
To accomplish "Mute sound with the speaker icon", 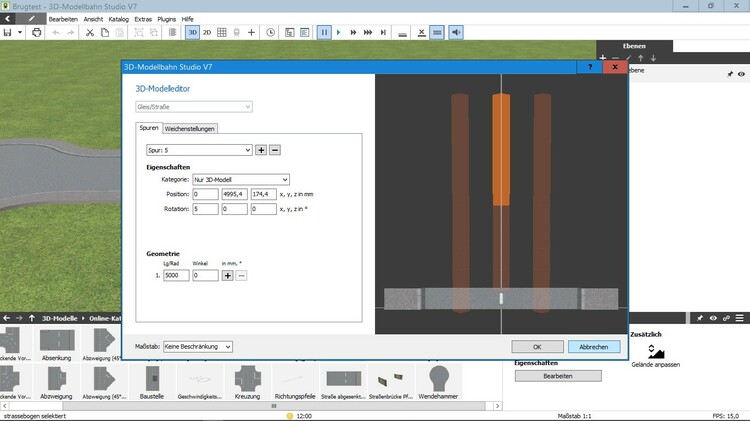I will [x=456, y=33].
